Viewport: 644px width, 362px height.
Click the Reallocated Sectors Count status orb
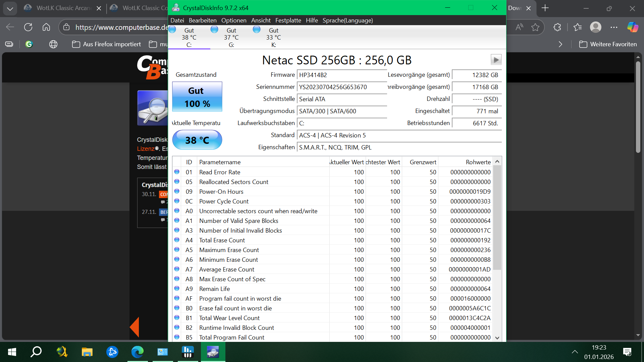pos(177,181)
